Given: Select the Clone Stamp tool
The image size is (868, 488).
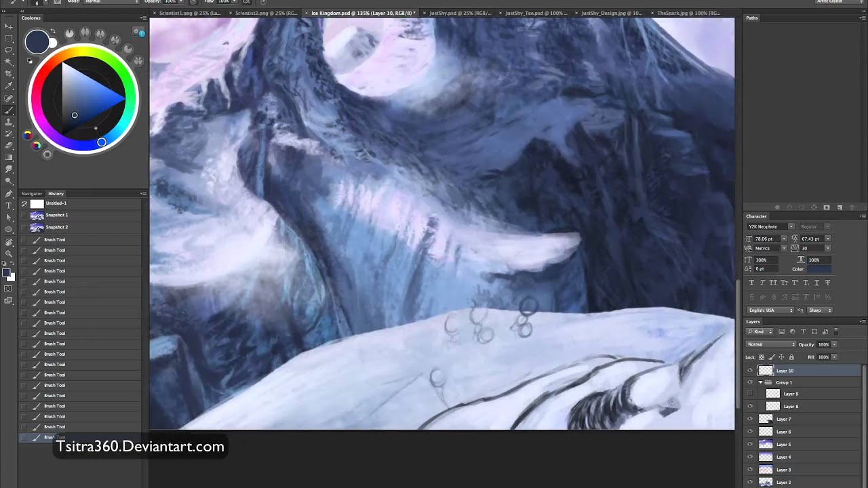Looking at the screenshot, I should [x=9, y=122].
